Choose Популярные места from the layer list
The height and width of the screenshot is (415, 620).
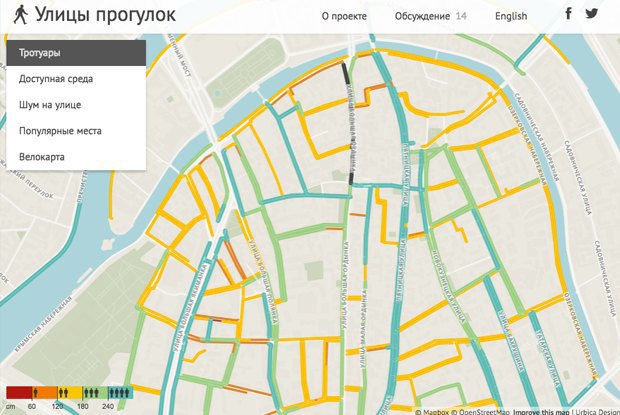coord(76,130)
